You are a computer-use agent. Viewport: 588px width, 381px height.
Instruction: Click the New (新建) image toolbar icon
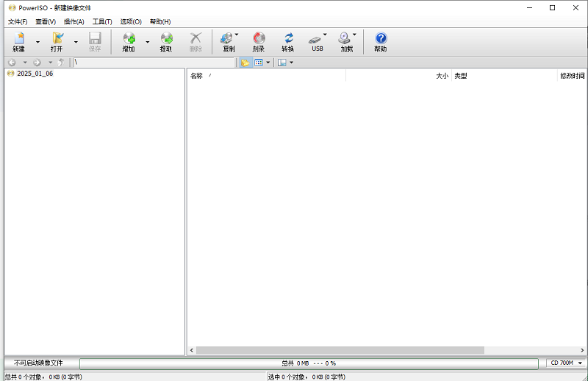(18, 42)
